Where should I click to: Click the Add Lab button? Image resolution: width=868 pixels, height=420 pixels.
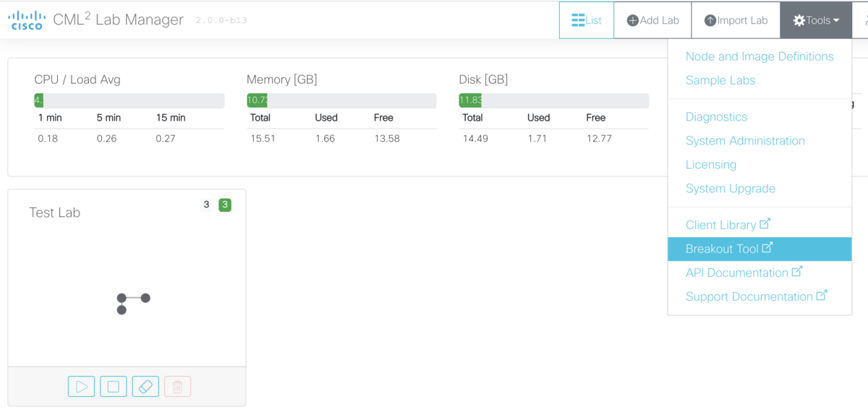tap(653, 20)
